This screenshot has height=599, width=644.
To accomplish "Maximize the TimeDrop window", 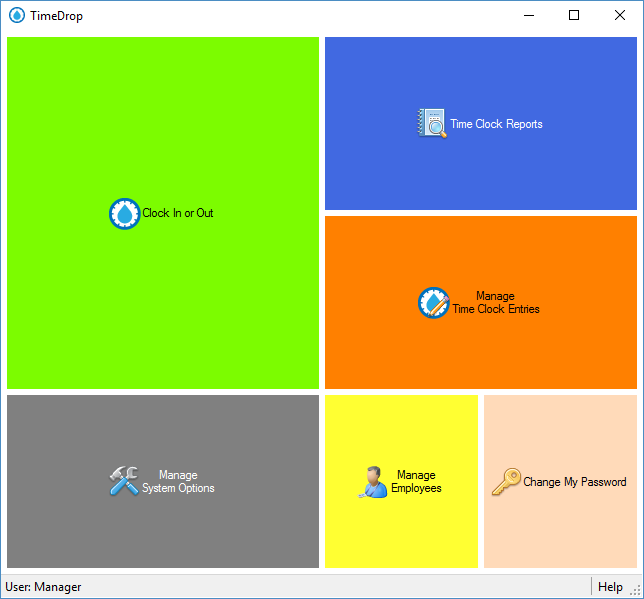I will pos(574,16).
